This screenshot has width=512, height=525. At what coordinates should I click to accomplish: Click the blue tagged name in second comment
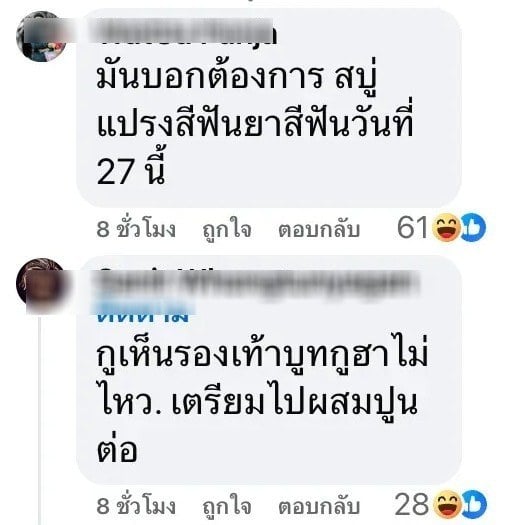click(144, 311)
